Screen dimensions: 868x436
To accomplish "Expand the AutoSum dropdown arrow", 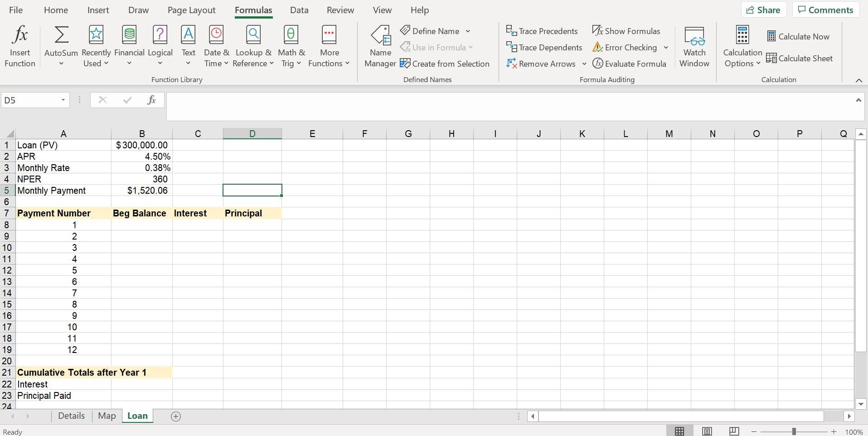I will (x=61, y=64).
